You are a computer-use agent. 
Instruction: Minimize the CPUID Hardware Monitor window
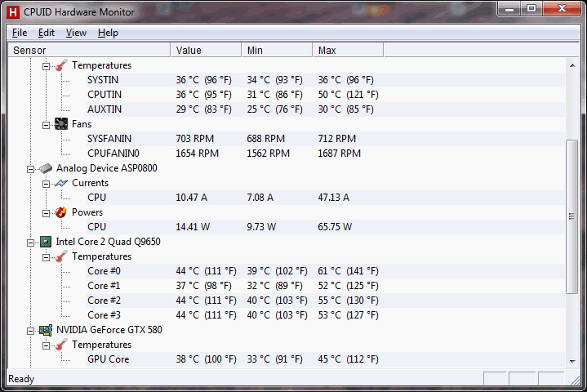(x=509, y=9)
